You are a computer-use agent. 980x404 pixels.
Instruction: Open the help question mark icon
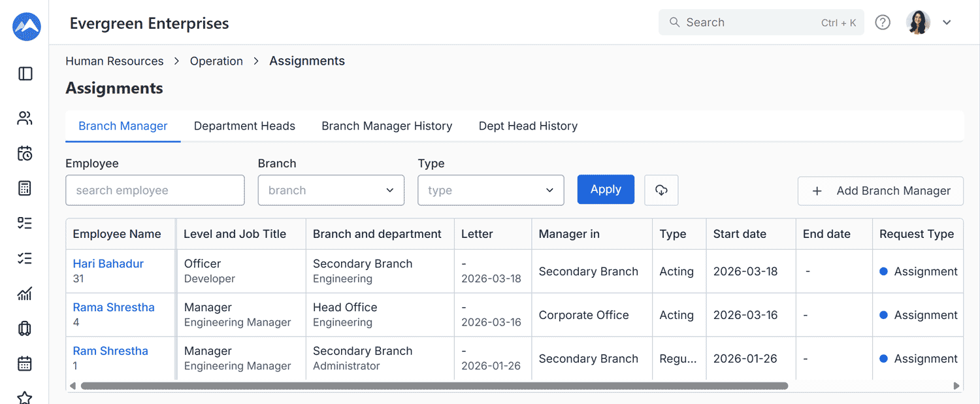883,22
